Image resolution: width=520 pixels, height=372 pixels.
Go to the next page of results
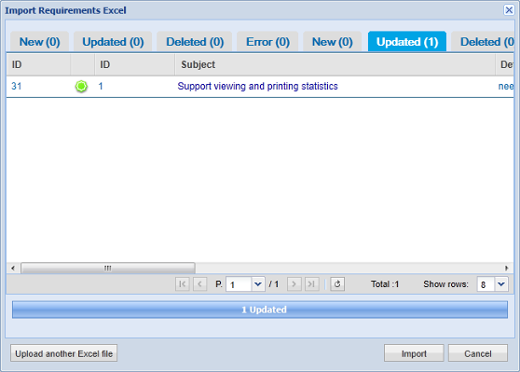point(294,284)
